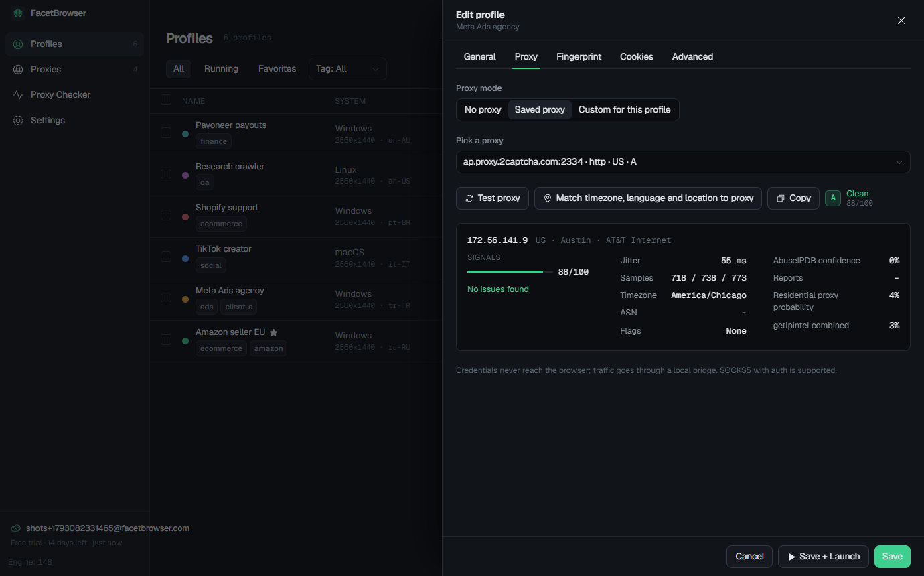Filter profiles by Favorites

[277, 69]
